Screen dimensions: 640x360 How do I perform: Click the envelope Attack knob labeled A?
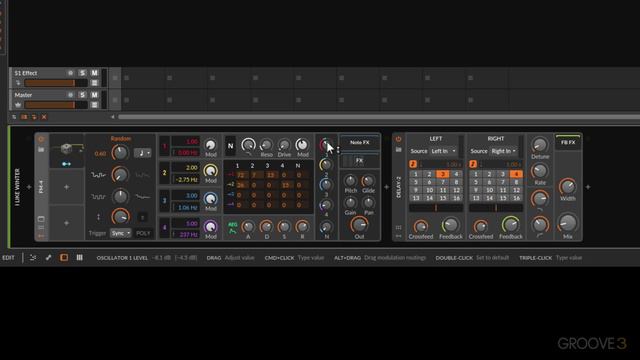pyautogui.click(x=248, y=227)
